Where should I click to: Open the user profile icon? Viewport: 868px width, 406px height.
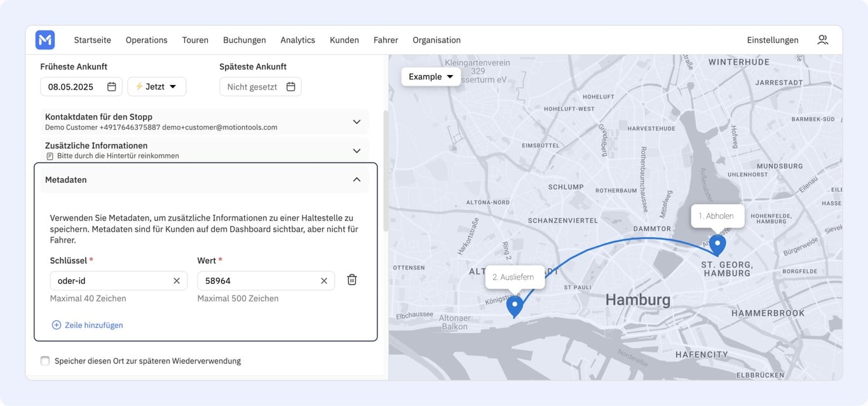coord(823,40)
